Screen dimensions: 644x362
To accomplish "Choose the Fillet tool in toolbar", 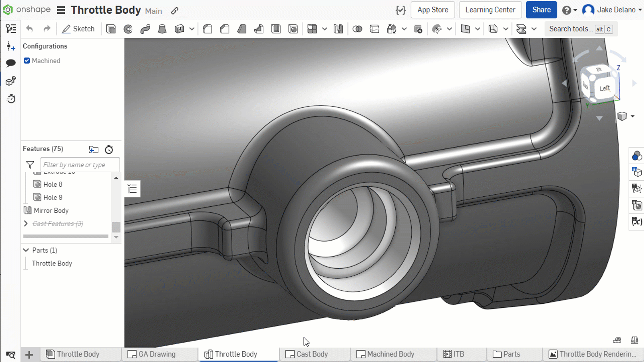I will pyautogui.click(x=208, y=29).
